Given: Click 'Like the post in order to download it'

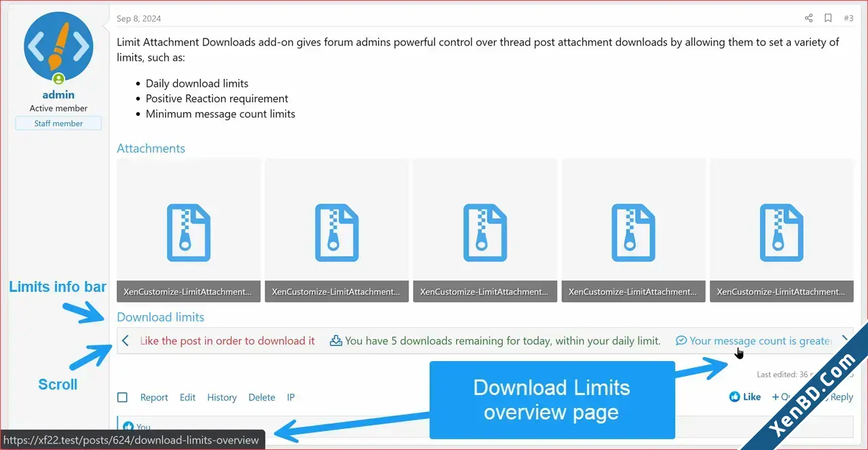Looking at the screenshot, I should click(x=227, y=341).
